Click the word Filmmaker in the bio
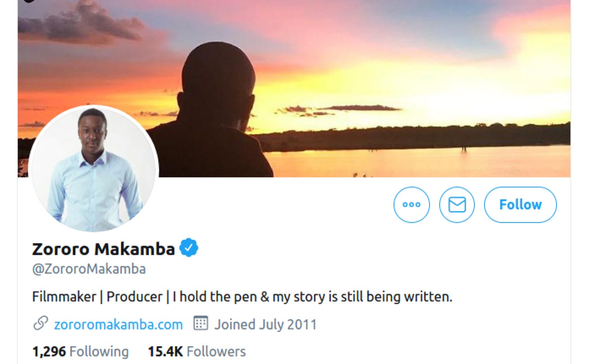595x364 pixels. click(x=64, y=297)
